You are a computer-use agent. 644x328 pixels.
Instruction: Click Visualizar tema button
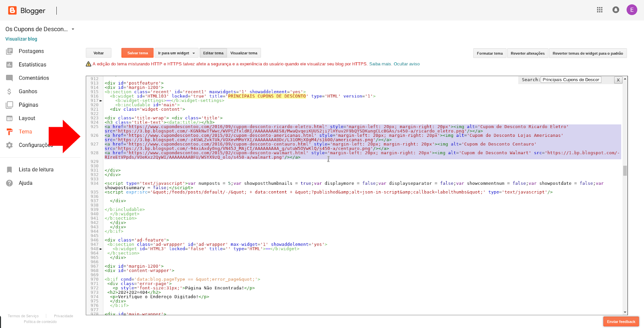tap(244, 53)
